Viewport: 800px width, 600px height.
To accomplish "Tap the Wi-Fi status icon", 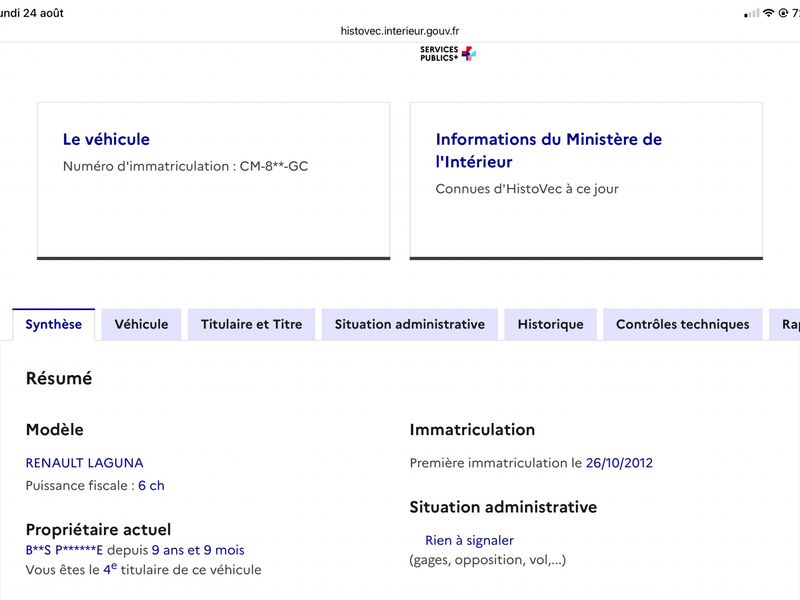I will click(x=768, y=13).
